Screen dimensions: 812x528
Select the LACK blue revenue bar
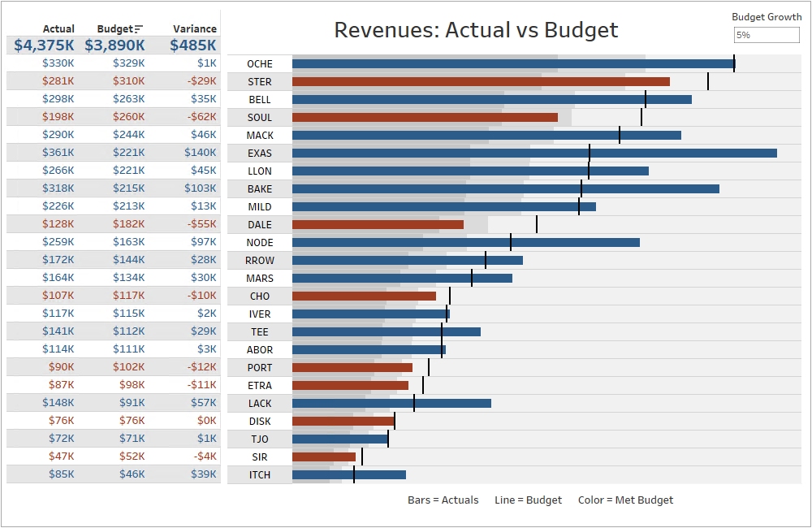[x=391, y=403]
